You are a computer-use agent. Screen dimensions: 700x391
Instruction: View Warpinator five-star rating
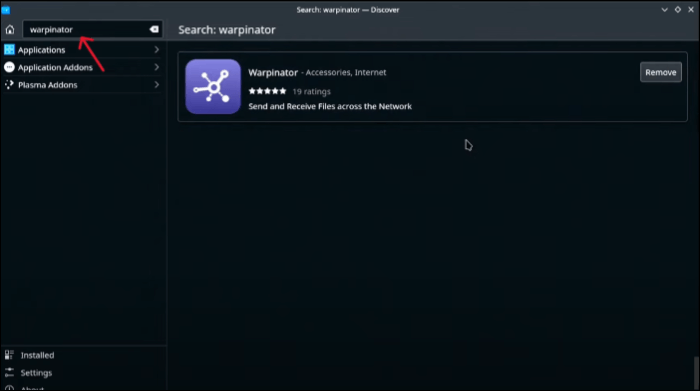pos(267,91)
